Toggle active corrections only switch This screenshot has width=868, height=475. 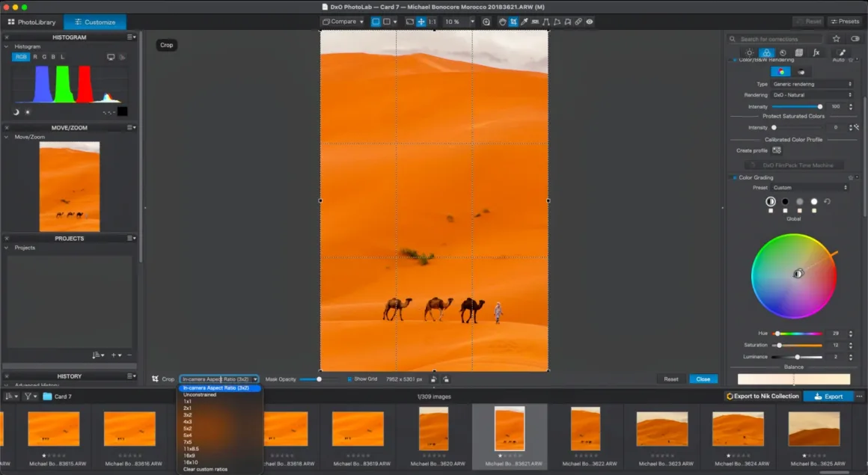click(855, 39)
